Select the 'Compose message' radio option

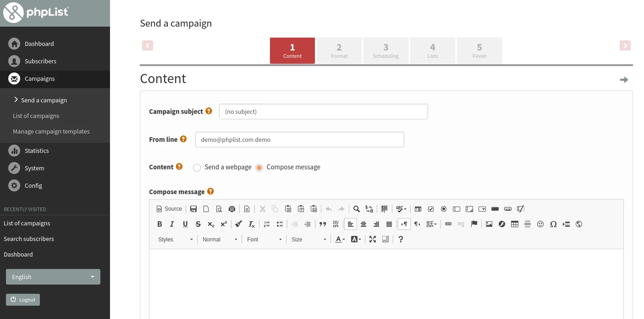click(259, 168)
